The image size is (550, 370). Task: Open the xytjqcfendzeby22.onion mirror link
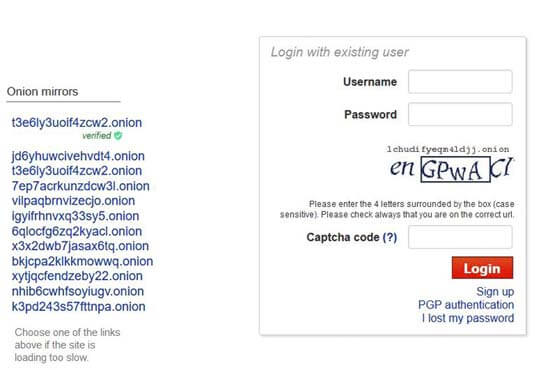click(77, 276)
